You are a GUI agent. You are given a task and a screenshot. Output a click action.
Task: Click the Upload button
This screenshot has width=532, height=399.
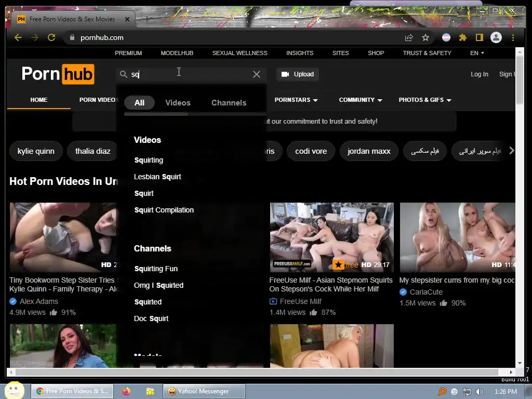coord(298,74)
